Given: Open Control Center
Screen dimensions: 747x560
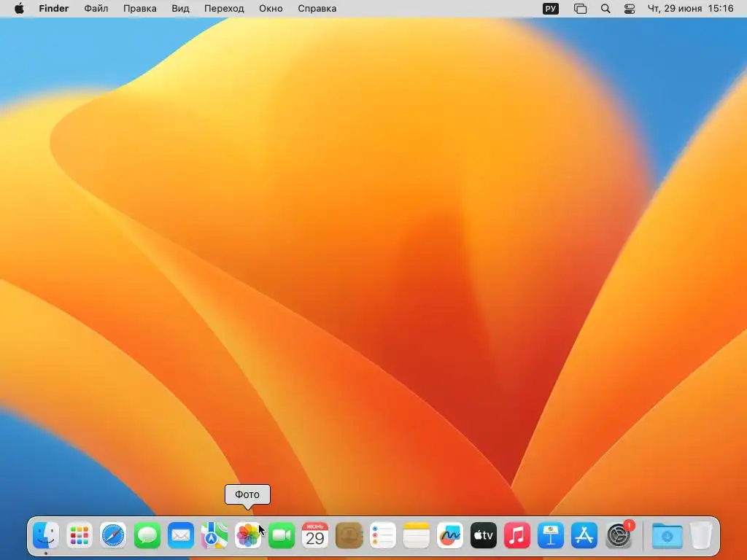Looking at the screenshot, I should [630, 9].
